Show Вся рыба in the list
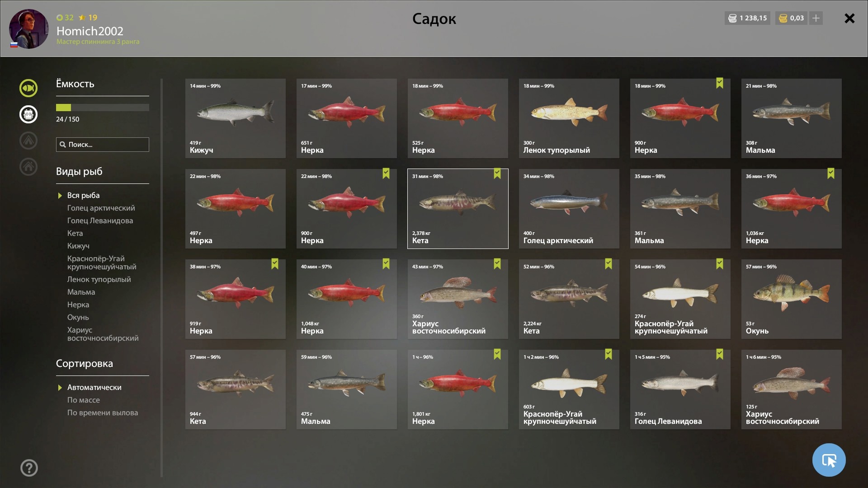 click(84, 195)
